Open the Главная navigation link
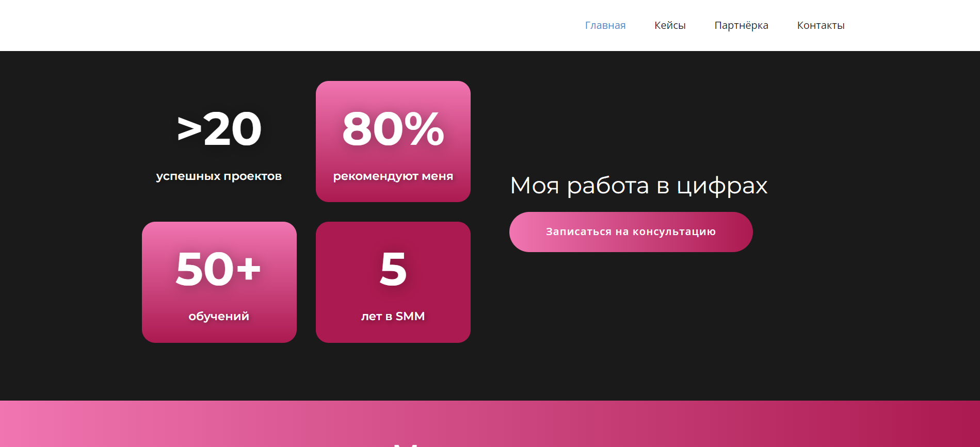 605,25
